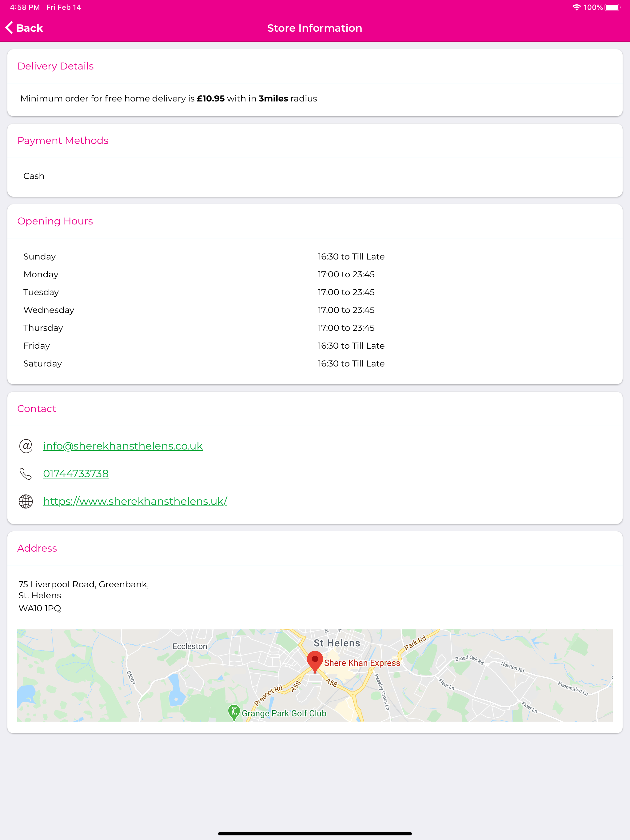Tap St Helens label on the map
The width and height of the screenshot is (630, 840).
337,643
